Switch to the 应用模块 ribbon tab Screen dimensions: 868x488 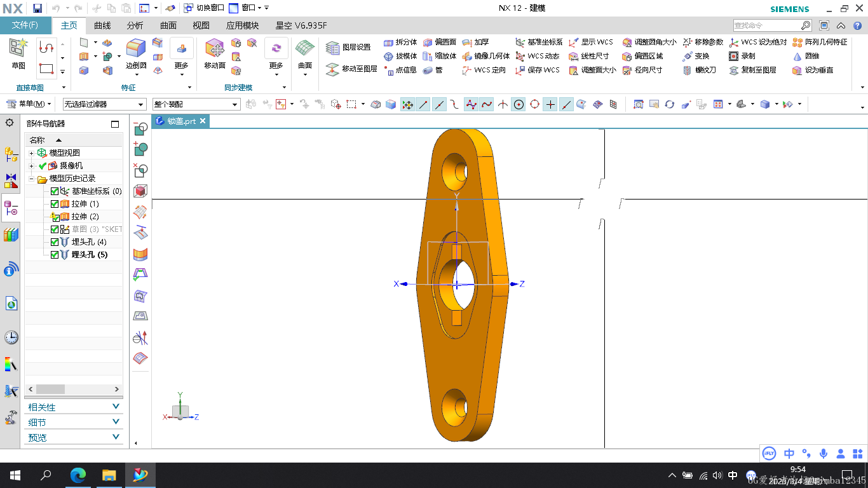coord(242,25)
